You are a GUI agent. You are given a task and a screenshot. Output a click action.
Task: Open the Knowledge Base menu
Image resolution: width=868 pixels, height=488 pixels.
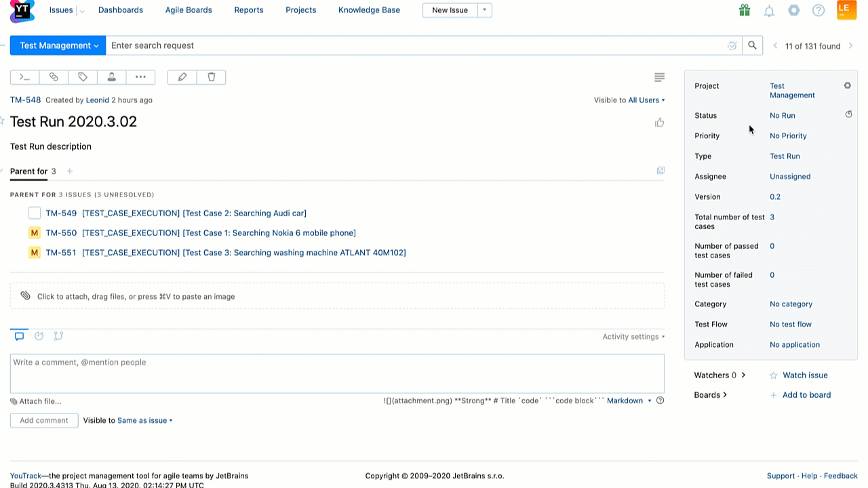[369, 10]
